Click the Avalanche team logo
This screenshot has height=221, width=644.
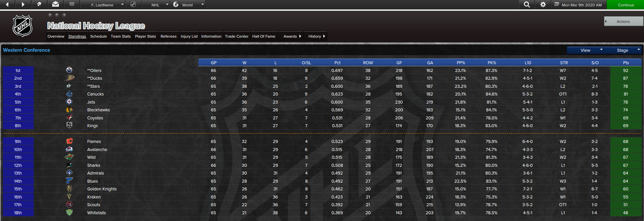(69, 149)
